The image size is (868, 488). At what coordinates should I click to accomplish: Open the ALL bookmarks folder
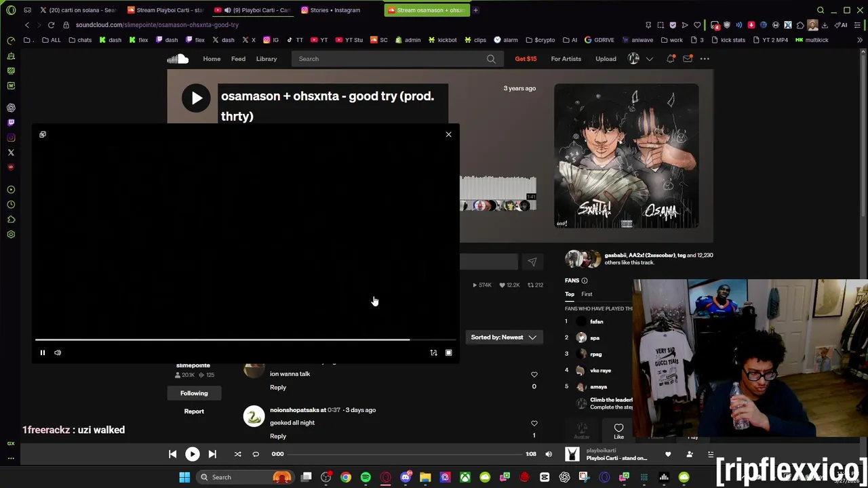pos(51,40)
